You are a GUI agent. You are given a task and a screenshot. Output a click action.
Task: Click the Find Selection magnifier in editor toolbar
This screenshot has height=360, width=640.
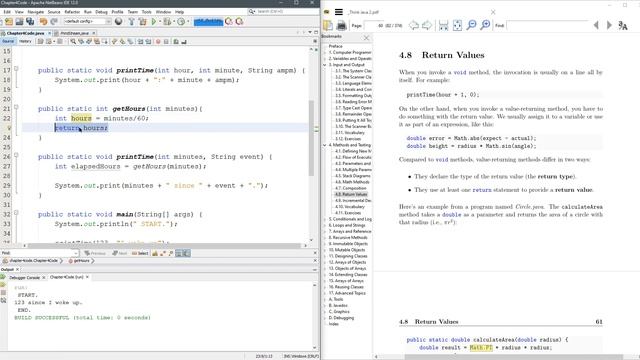(x=73, y=41)
